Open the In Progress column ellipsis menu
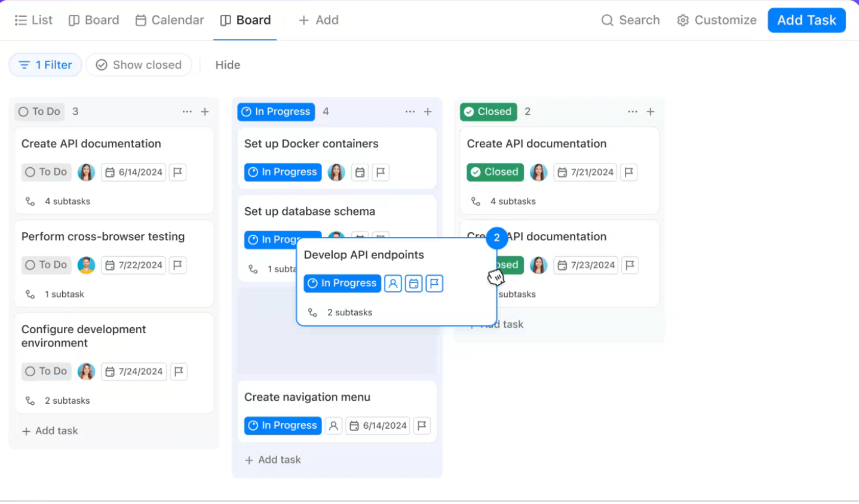Image resolution: width=859 pixels, height=504 pixels. (410, 112)
